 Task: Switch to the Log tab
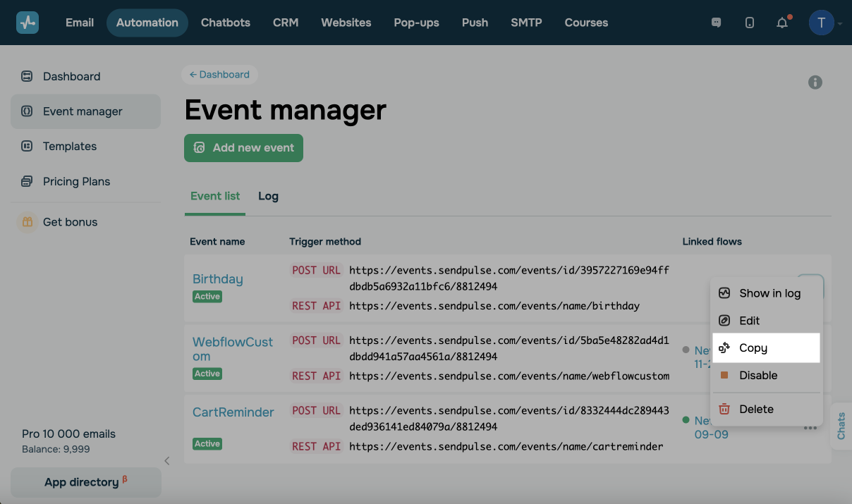[268, 196]
